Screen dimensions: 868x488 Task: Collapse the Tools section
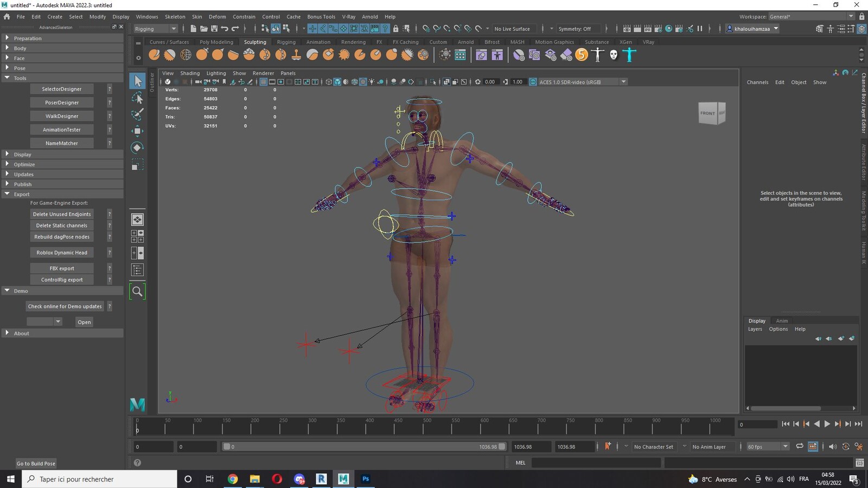[62, 78]
